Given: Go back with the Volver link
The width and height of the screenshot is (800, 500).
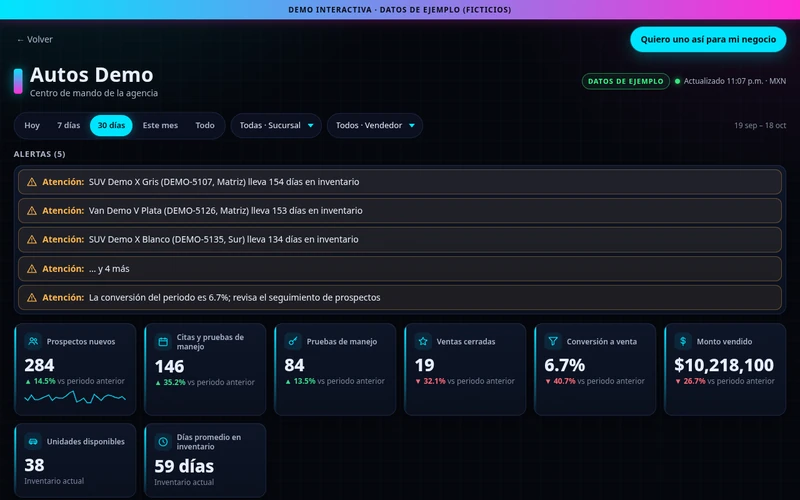Looking at the screenshot, I should tap(34, 39).
